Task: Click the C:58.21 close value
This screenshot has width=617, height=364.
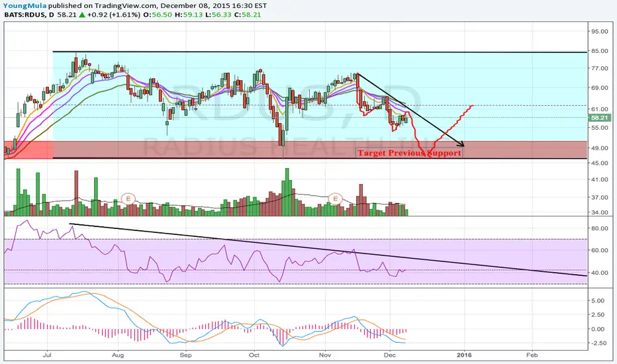Action: pos(248,15)
